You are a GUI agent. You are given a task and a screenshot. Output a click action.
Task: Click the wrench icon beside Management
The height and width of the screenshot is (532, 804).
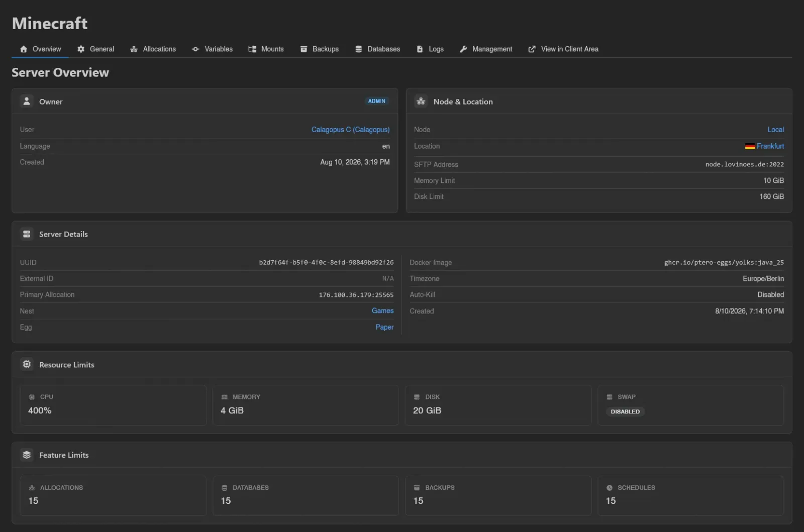coord(463,49)
